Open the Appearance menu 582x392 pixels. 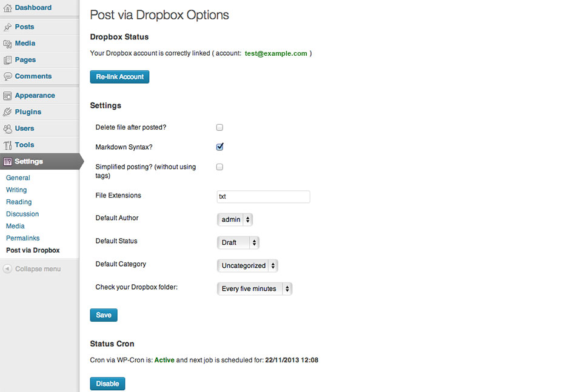(x=35, y=95)
